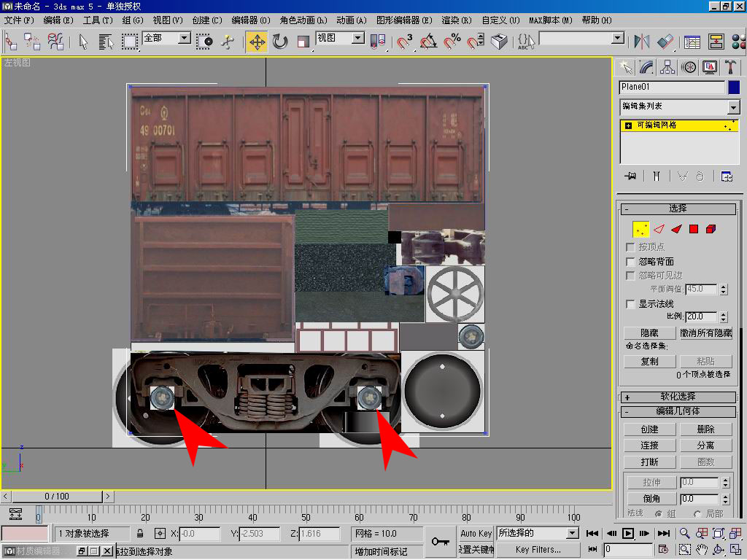Toggle the Auto Key button
Viewport: 747px width, 560px height.
[476, 533]
